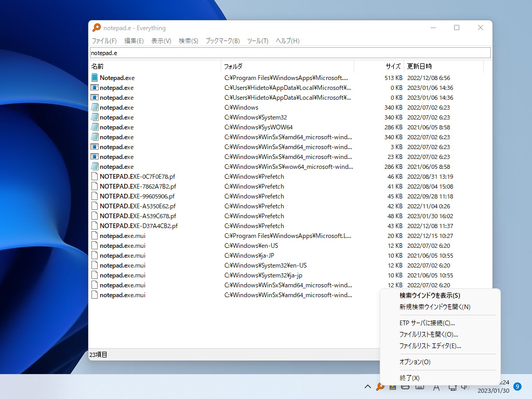
Task: Sort by the サイズ column header
Action: click(x=379, y=66)
